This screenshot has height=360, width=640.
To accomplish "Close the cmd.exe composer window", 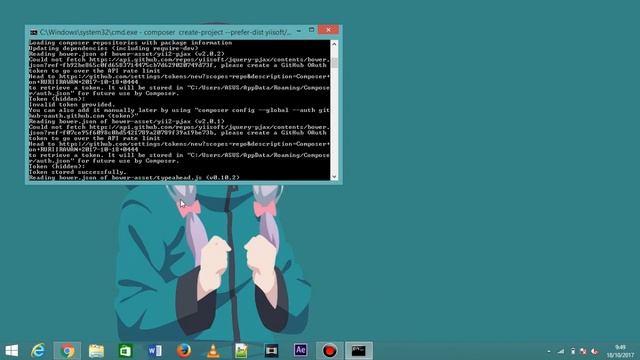I will tap(328, 30).
